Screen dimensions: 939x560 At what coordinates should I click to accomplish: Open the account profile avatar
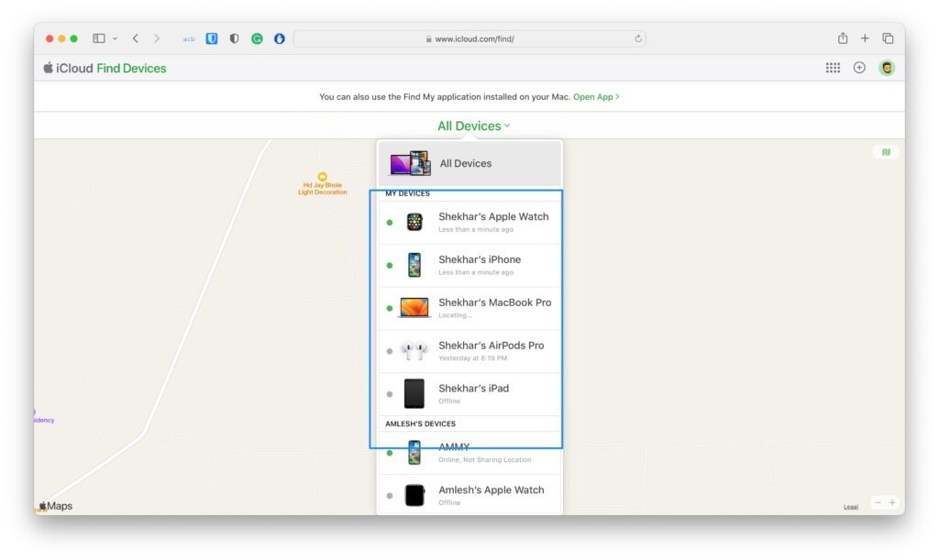[887, 68]
